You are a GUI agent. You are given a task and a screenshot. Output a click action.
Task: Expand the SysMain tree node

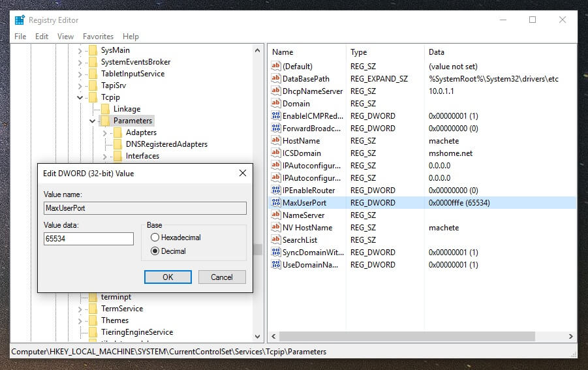pyautogui.click(x=80, y=51)
